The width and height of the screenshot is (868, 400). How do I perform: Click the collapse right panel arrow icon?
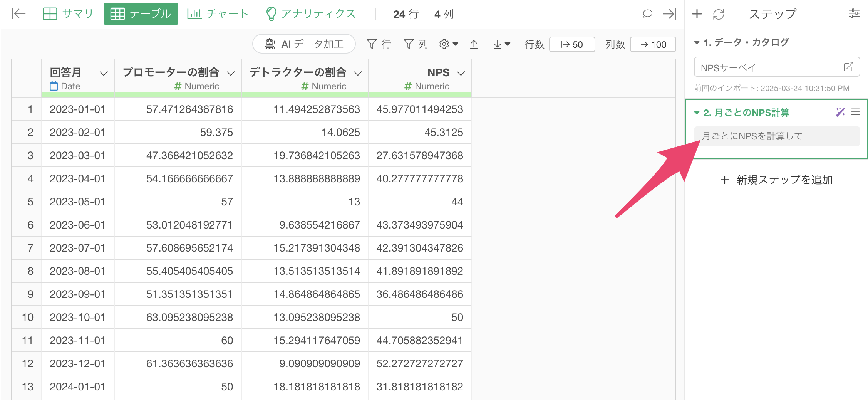pos(669,14)
